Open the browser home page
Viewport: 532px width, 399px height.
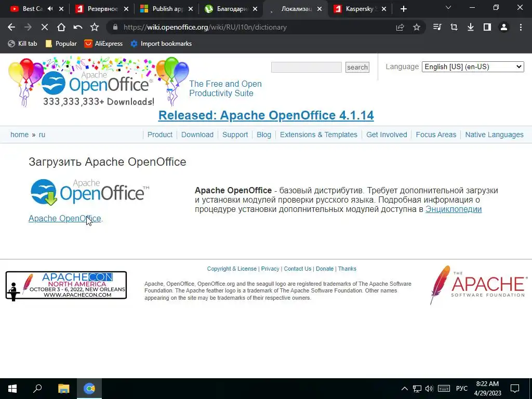point(61,27)
